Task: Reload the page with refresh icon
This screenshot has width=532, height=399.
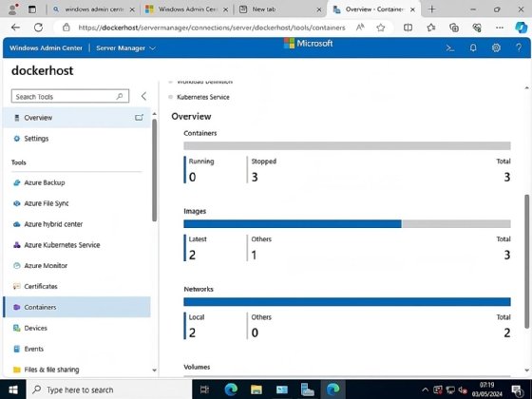Action: 38,28
